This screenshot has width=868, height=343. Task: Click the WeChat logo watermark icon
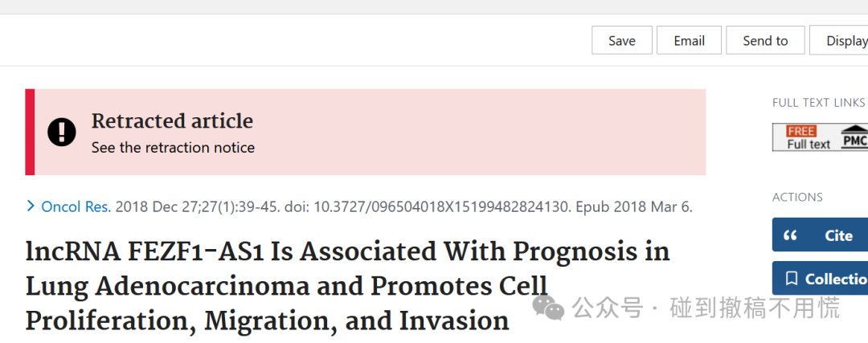[548, 308]
